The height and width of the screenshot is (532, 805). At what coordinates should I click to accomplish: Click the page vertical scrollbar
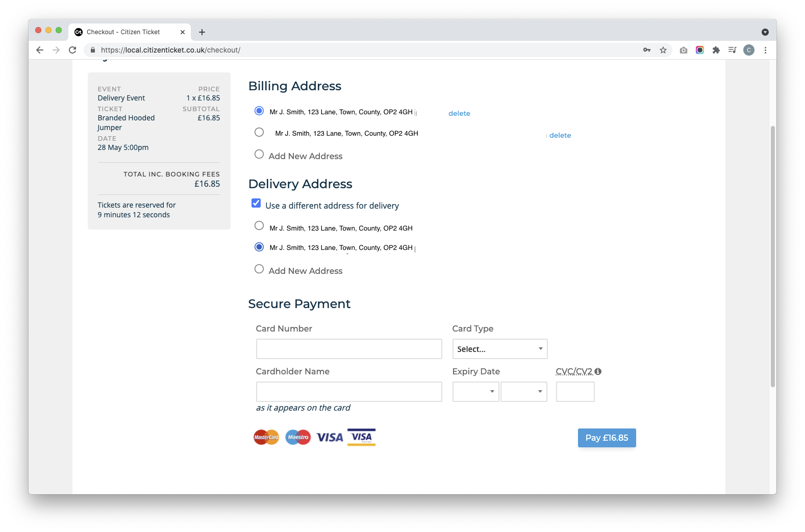point(773,256)
